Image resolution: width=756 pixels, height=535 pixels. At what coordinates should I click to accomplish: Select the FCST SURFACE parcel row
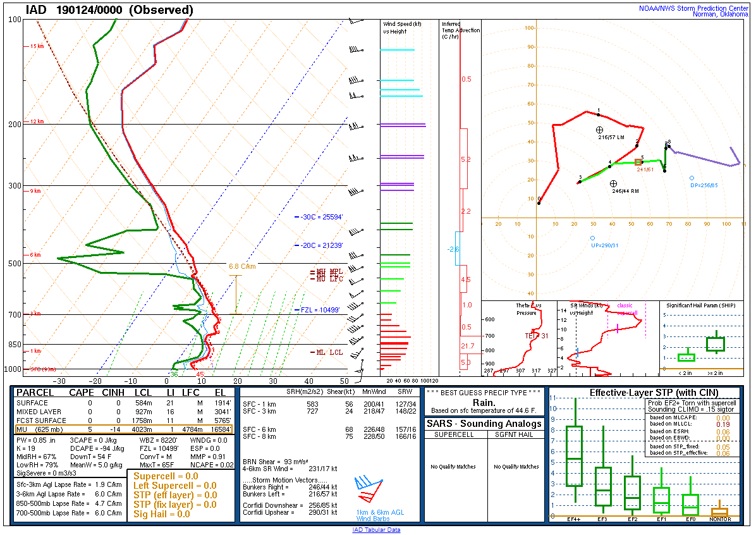(125, 421)
